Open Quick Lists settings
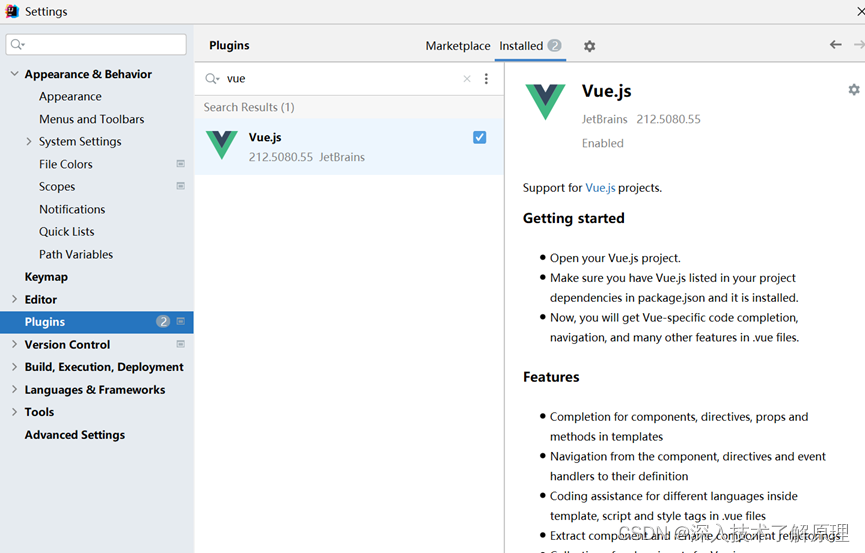The height and width of the screenshot is (553, 865). click(x=66, y=232)
